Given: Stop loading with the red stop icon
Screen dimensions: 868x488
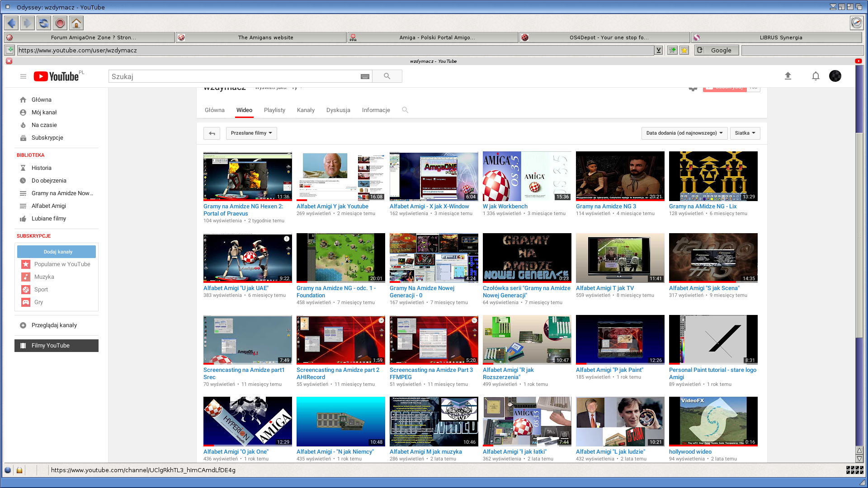Looking at the screenshot, I should point(60,23).
